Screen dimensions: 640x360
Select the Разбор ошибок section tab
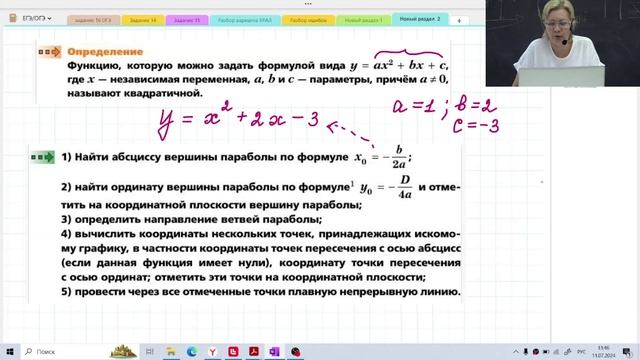click(308, 20)
